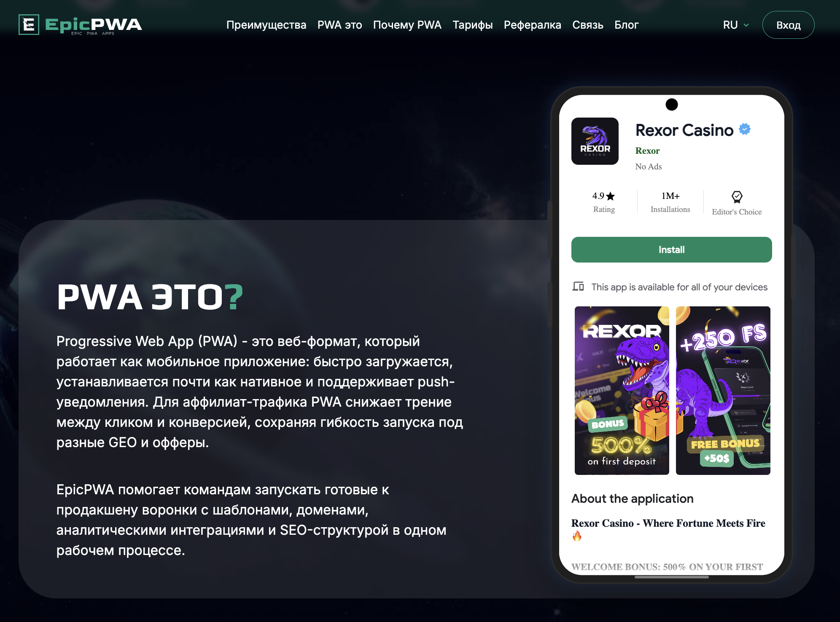Click the EpicPWA logo icon

click(x=29, y=24)
